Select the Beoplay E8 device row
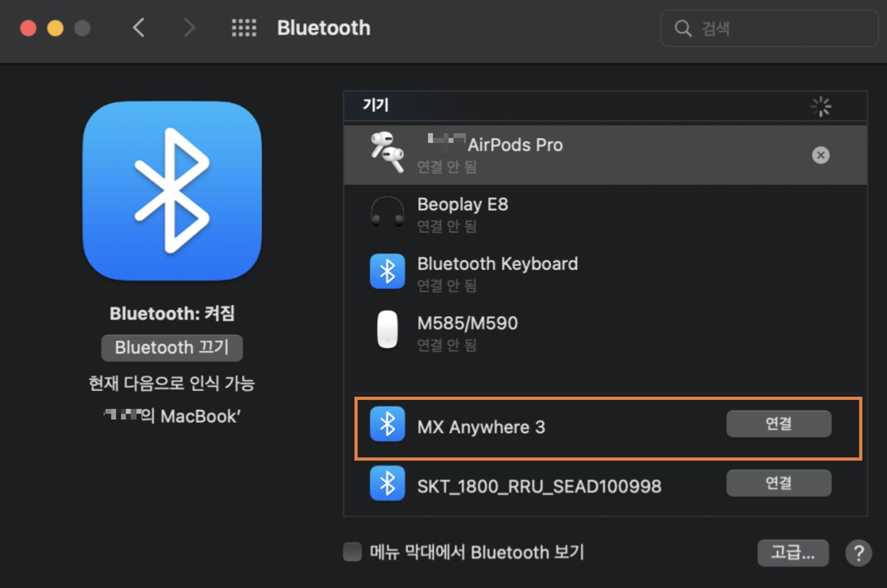887x588 pixels. tap(594, 214)
